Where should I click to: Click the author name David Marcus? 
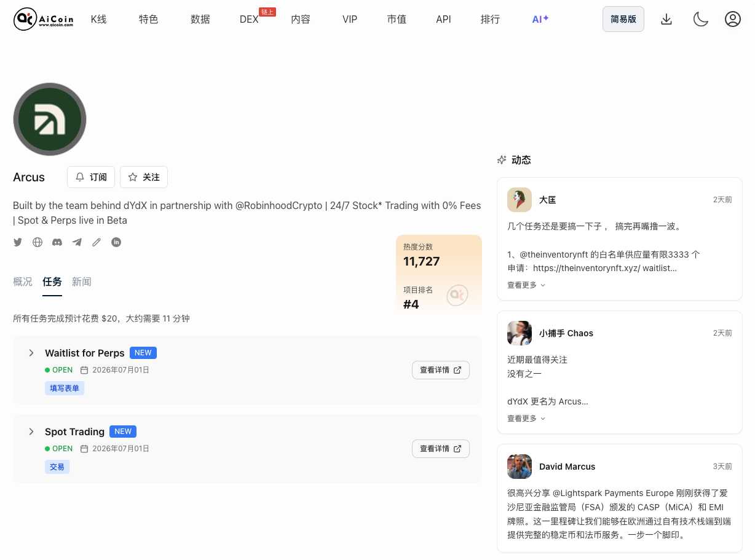567,467
